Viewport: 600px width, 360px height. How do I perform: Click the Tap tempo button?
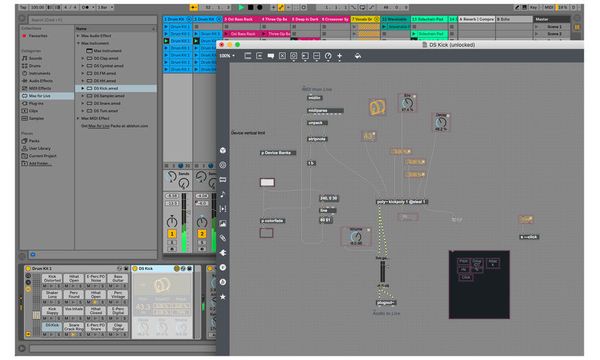(x=23, y=7)
